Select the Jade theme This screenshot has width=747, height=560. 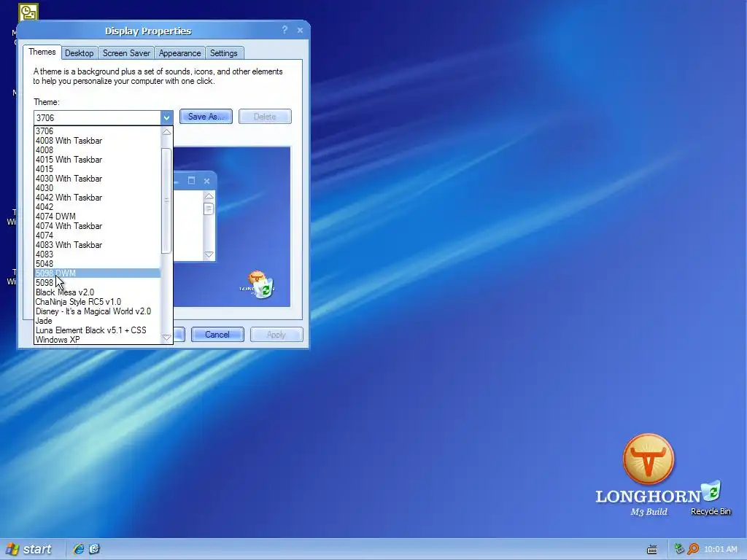98,321
